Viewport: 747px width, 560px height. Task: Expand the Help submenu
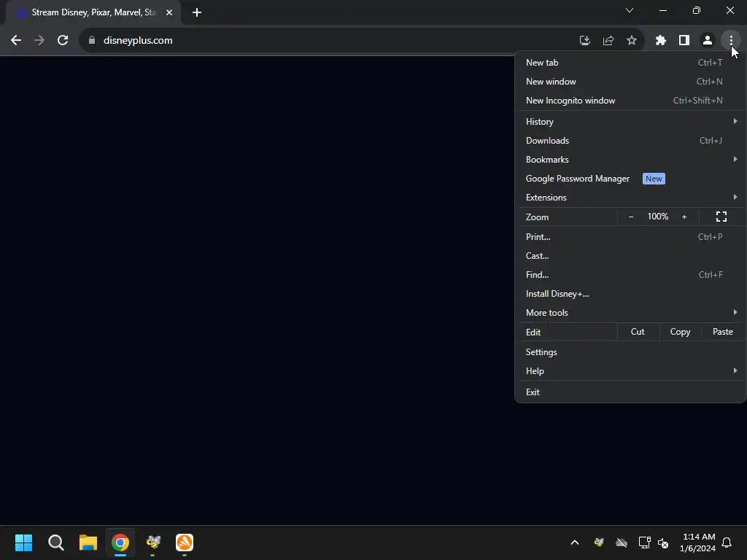coord(631,371)
